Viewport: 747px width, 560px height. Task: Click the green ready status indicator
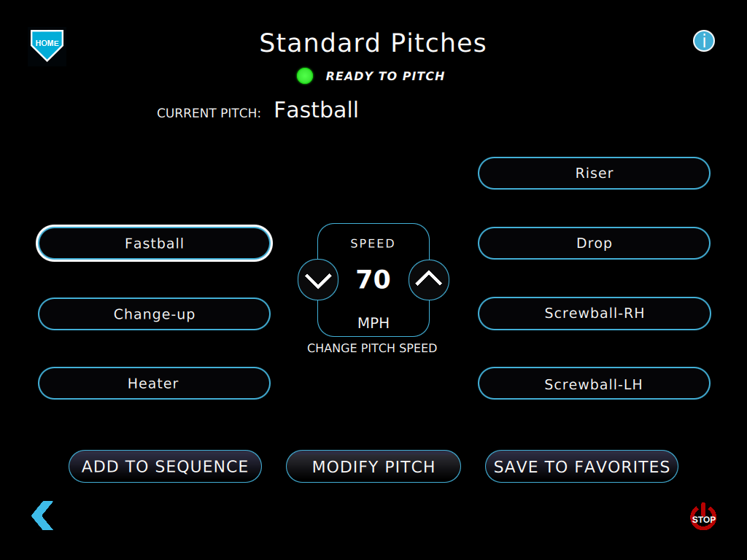(x=305, y=76)
